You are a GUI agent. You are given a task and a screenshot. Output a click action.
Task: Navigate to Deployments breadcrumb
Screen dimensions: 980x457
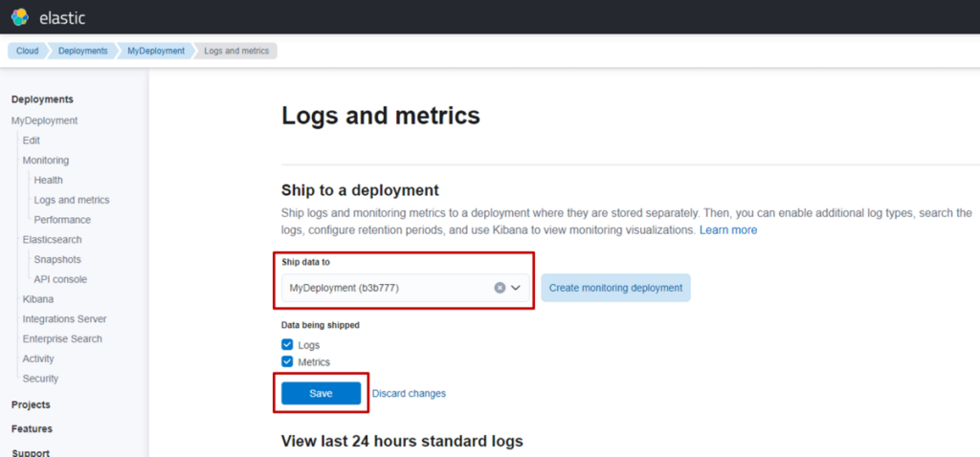coord(82,51)
